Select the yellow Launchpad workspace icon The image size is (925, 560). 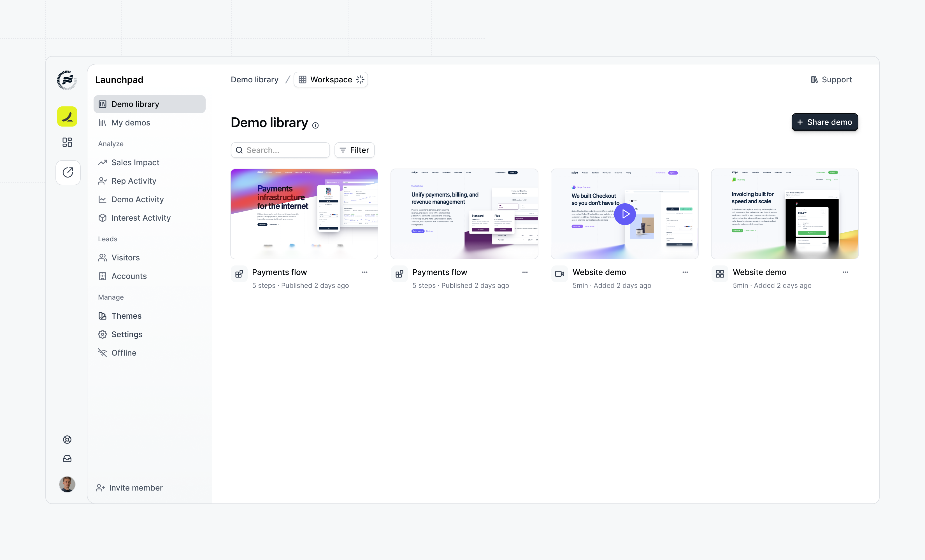(67, 116)
